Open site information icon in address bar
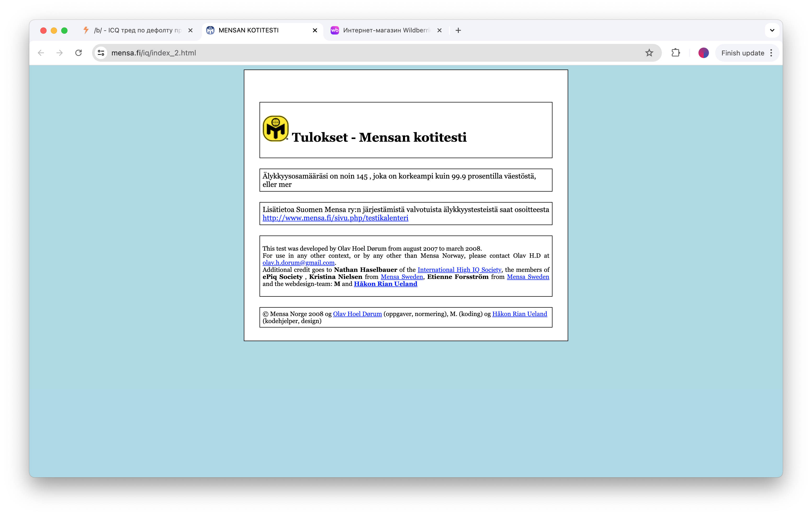The image size is (812, 516). click(x=101, y=53)
